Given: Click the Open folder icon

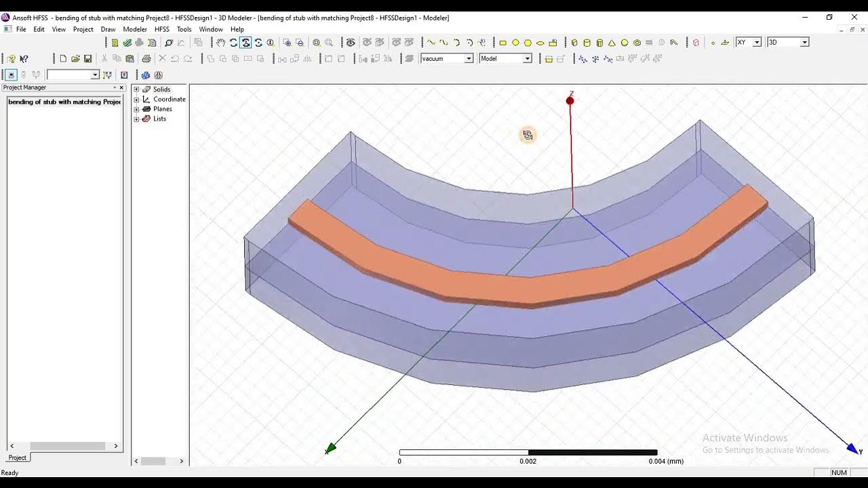Looking at the screenshot, I should (x=75, y=59).
